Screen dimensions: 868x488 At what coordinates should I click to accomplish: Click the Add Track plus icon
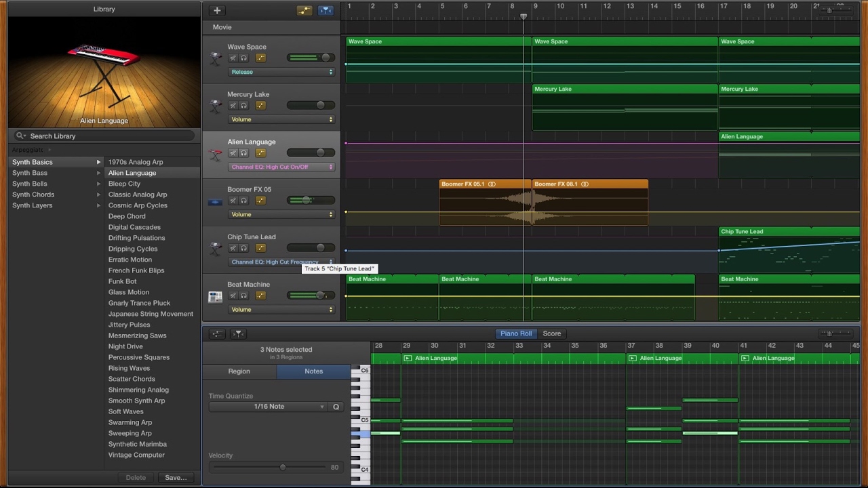tap(217, 10)
